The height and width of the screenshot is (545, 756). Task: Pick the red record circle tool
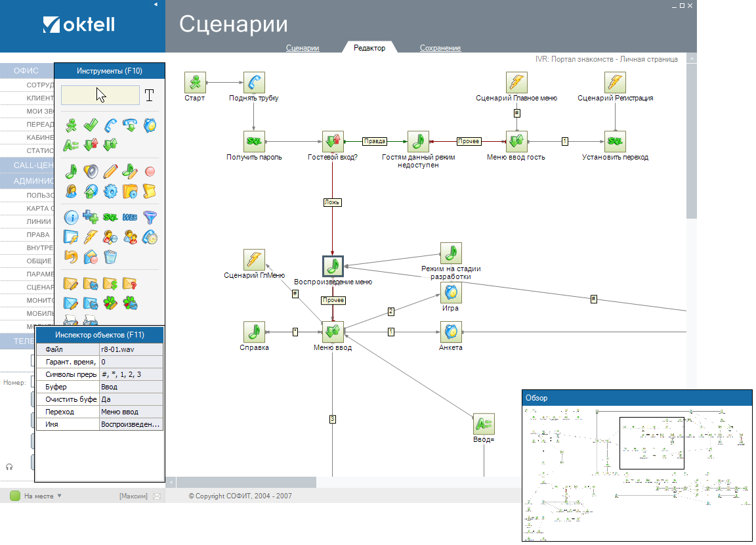click(x=150, y=172)
